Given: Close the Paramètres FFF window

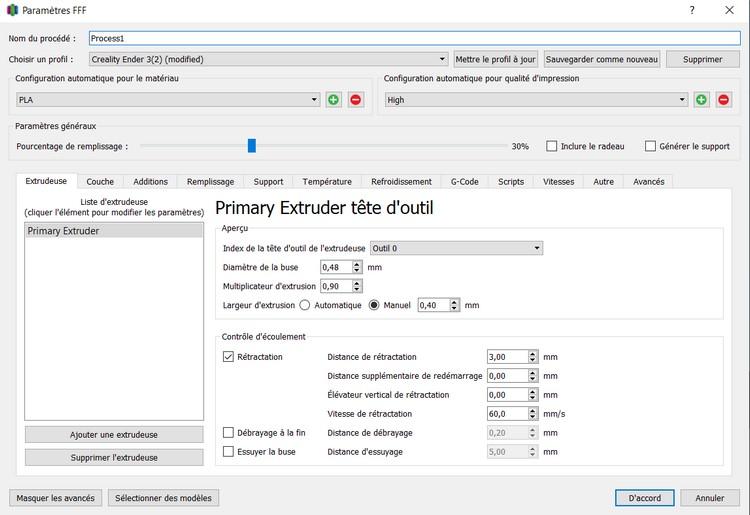Looking at the screenshot, I should click(729, 10).
